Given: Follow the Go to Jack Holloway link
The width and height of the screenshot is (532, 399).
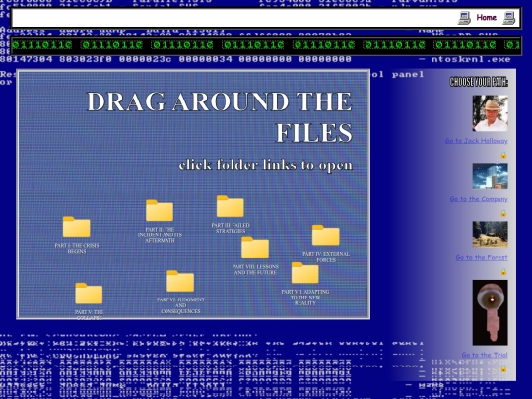Looking at the screenshot, I should click(477, 141).
